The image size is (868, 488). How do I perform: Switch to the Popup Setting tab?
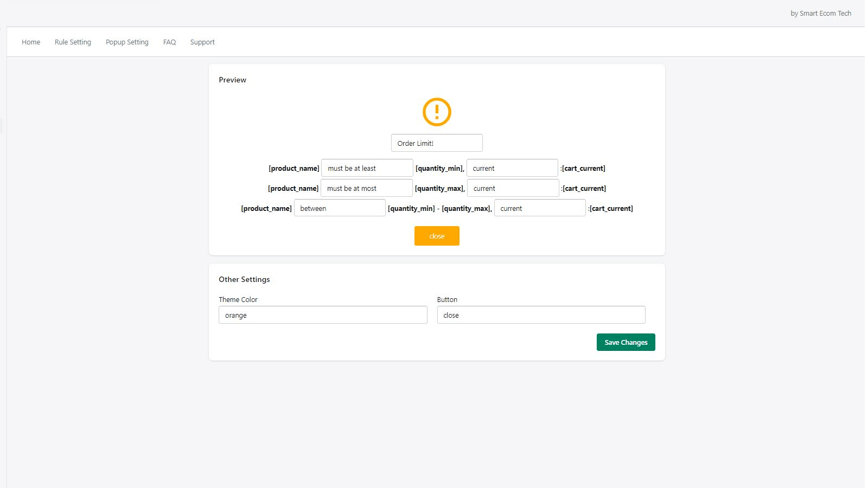(x=127, y=42)
